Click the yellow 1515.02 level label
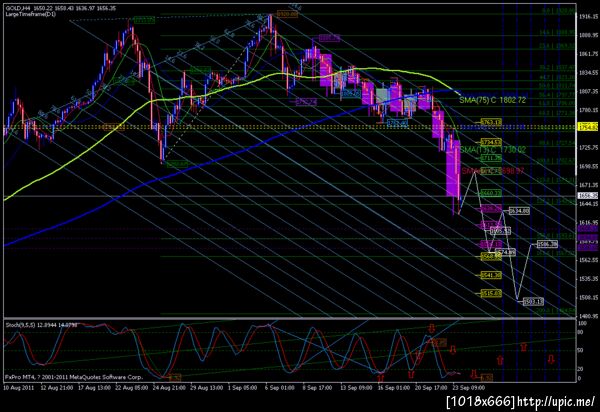The height and width of the screenshot is (412, 600). [491, 293]
